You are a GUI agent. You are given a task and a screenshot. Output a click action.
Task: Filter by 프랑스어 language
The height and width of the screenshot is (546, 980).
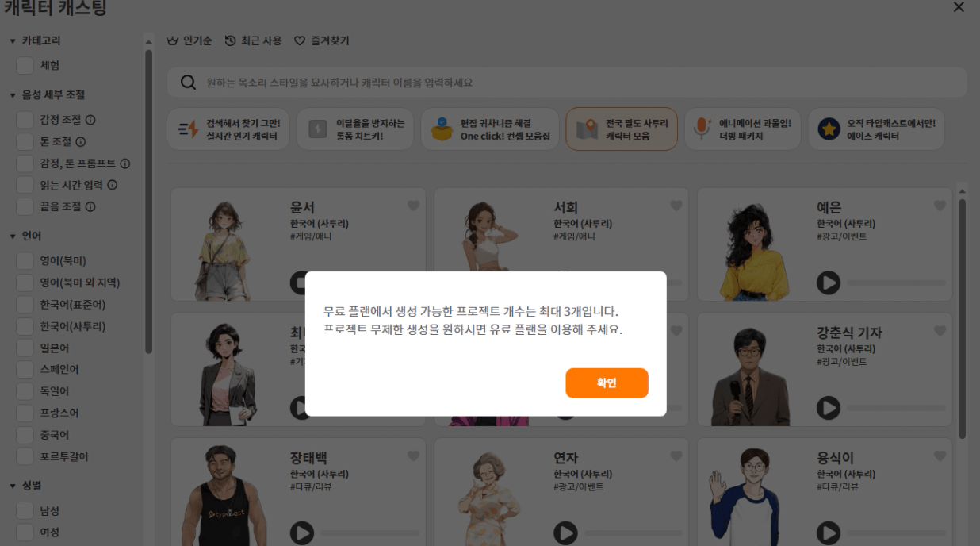coord(25,413)
